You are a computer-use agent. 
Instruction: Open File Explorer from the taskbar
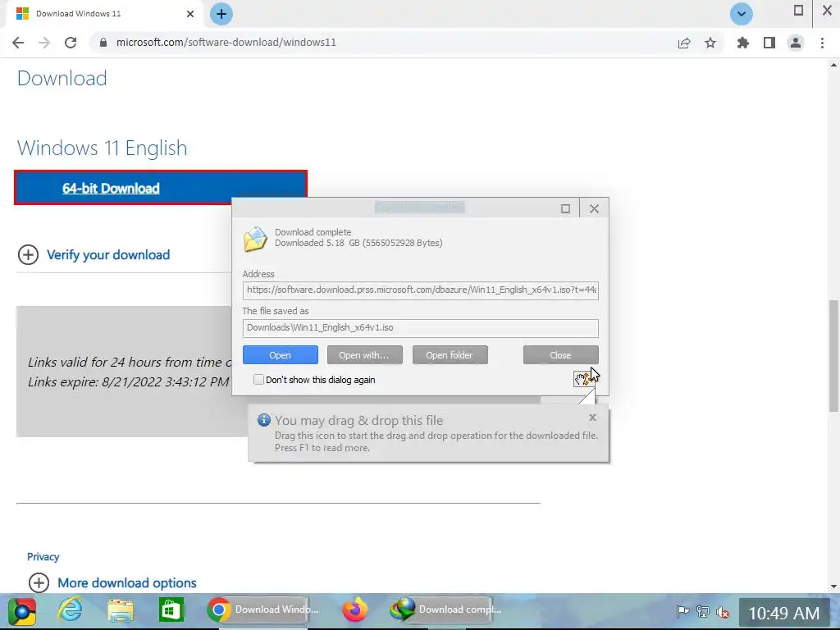(121, 610)
